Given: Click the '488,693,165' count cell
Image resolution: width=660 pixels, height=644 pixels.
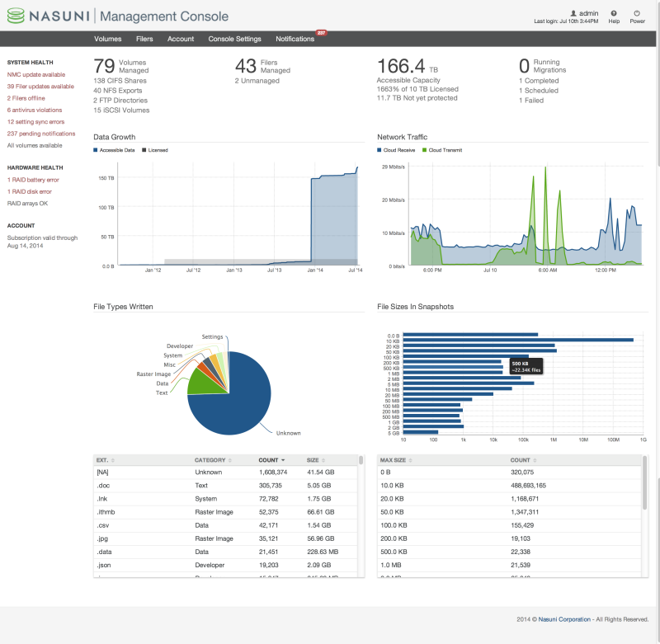Looking at the screenshot, I should tap(528, 486).
